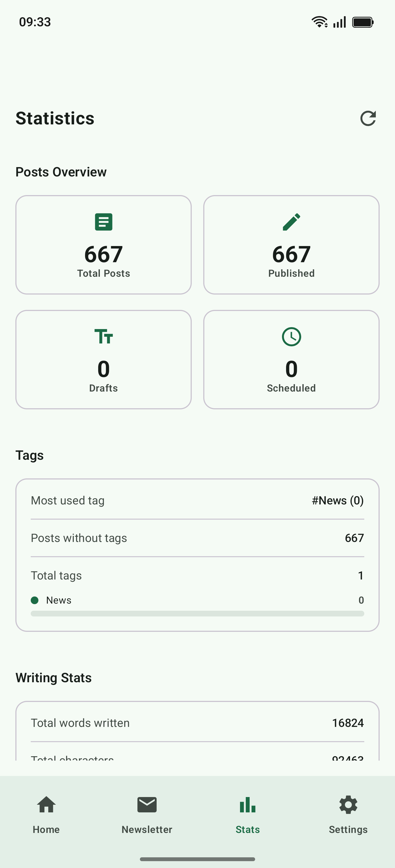
Task: Tap the Stats bar chart icon
Action: 248,805
